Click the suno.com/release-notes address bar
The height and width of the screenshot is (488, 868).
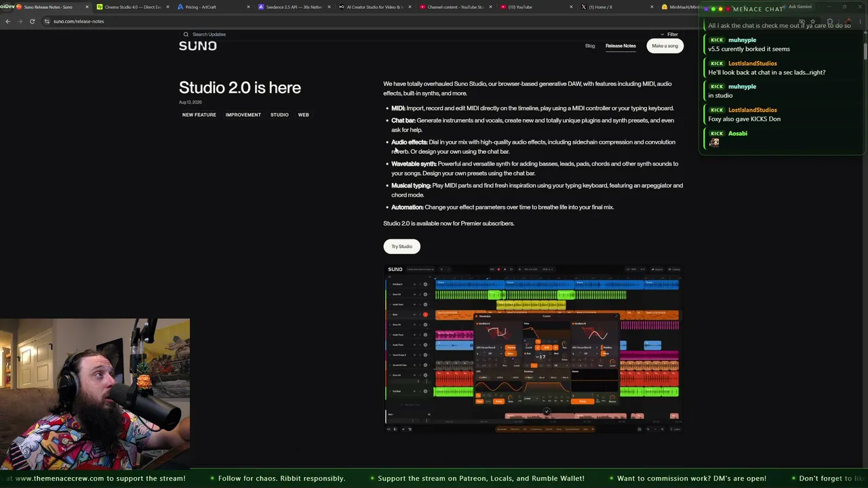click(x=79, y=21)
